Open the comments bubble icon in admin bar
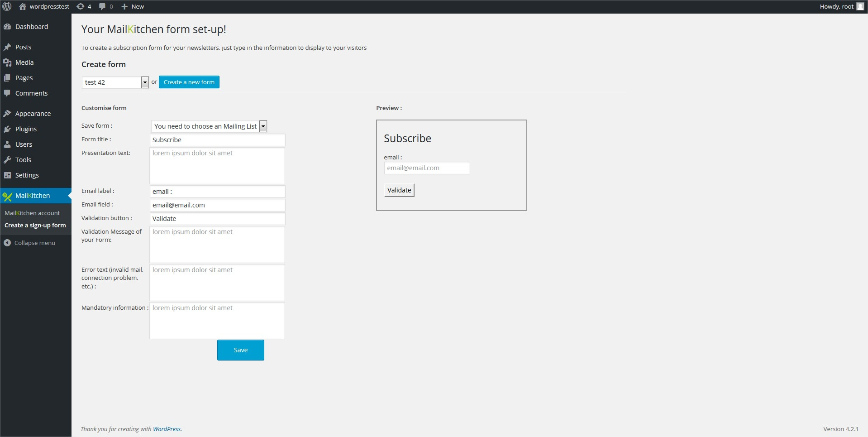This screenshot has width=868, height=437. (x=102, y=6)
